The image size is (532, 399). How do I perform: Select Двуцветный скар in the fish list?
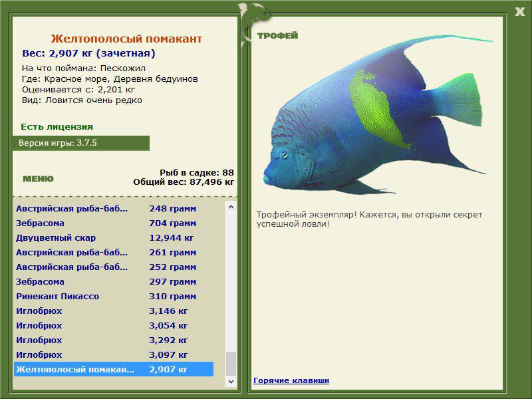point(114,238)
